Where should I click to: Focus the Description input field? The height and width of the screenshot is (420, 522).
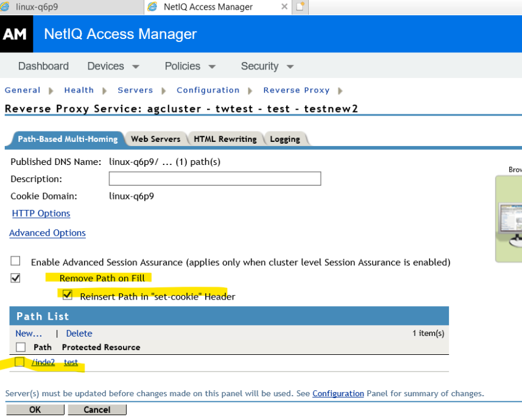pos(215,179)
